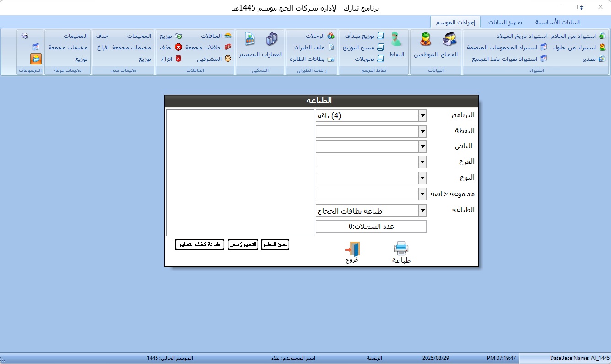Click the empty records list box
The image size is (611, 364).
point(240,172)
